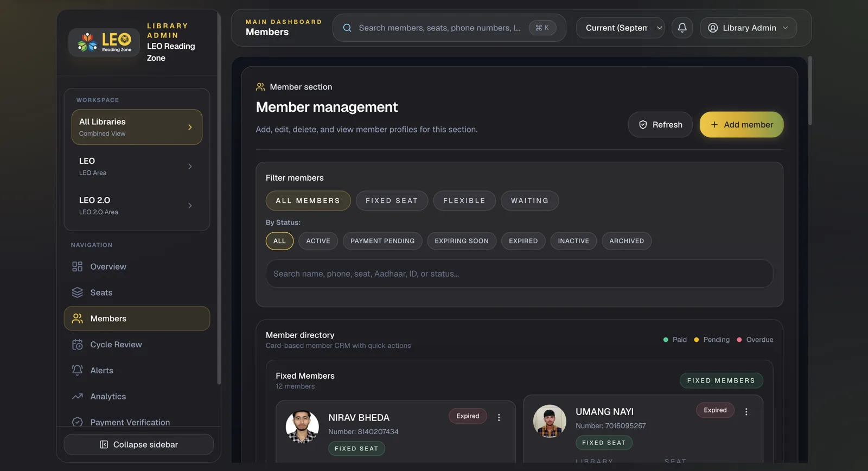Expand the LEO 2.0 Area workspace chevron

tap(190, 206)
